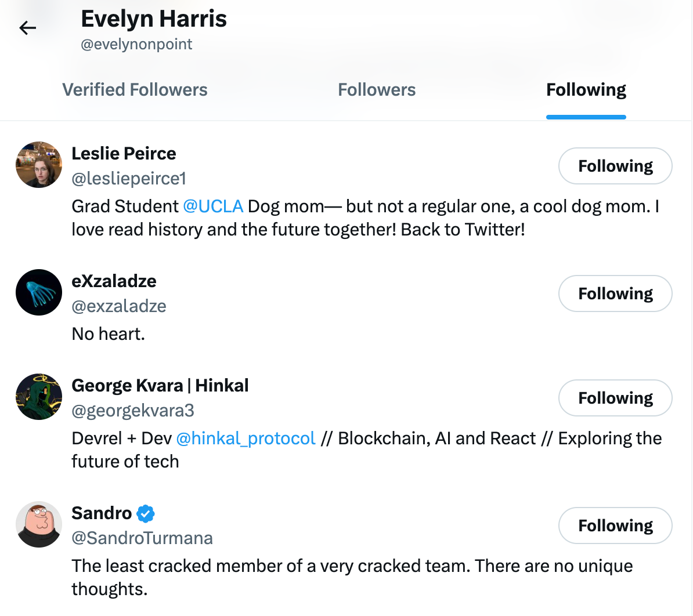Image resolution: width=693 pixels, height=616 pixels.
Task: Toggle follow state for George Kvara
Action: coord(615,398)
